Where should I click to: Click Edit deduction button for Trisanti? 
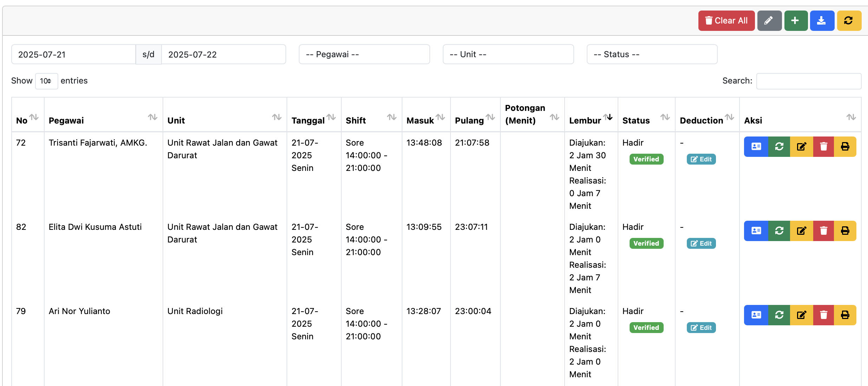tap(701, 159)
